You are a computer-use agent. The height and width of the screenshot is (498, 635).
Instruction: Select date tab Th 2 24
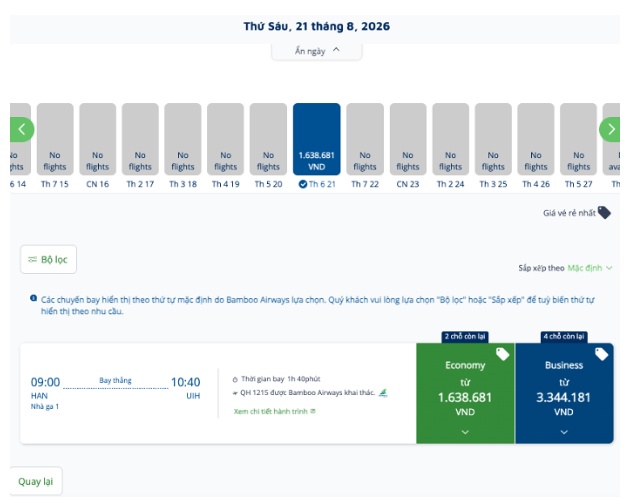(x=450, y=146)
